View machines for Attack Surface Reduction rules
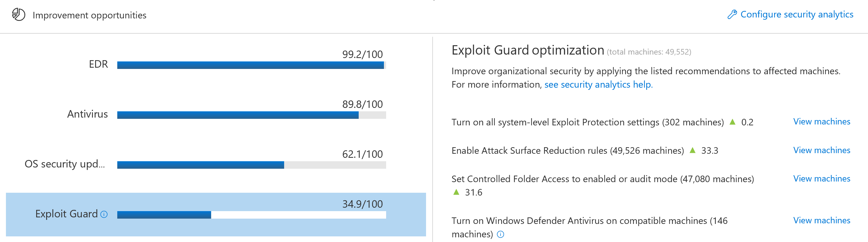The image size is (868, 242). 822,150
